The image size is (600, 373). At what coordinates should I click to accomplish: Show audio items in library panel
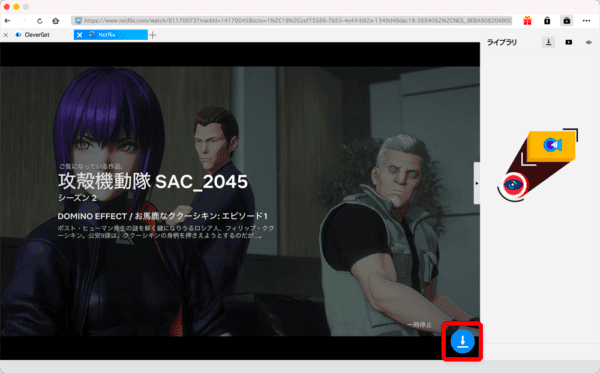(x=589, y=42)
